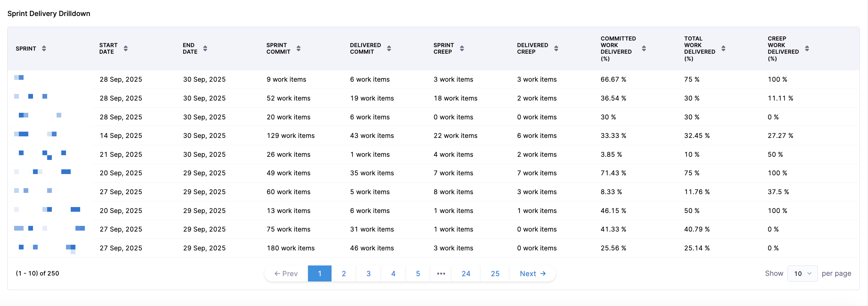
Task: Sort by Creep Work Delivered percent
Action: [807, 48]
